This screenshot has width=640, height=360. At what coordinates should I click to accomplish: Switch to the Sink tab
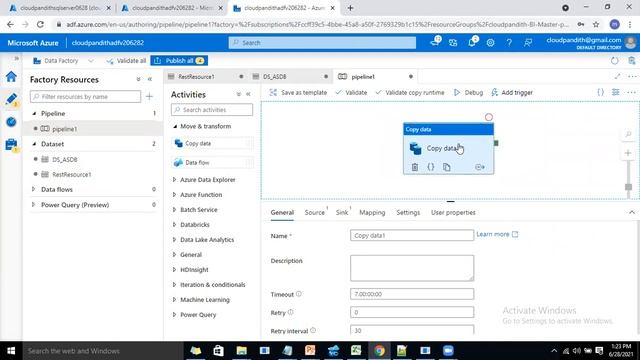tap(342, 213)
